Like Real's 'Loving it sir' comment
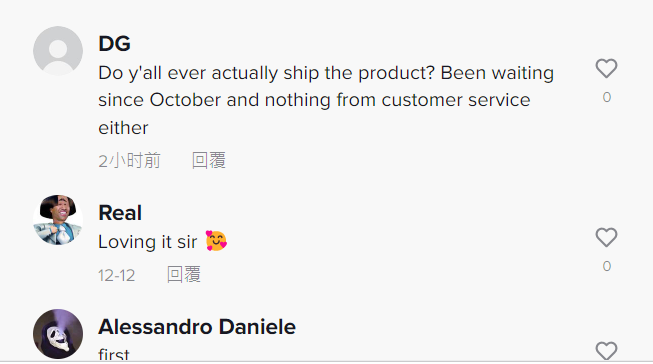 click(606, 237)
